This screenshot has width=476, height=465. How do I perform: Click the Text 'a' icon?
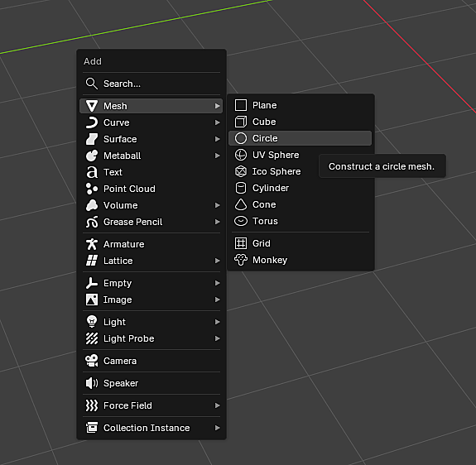click(x=92, y=172)
